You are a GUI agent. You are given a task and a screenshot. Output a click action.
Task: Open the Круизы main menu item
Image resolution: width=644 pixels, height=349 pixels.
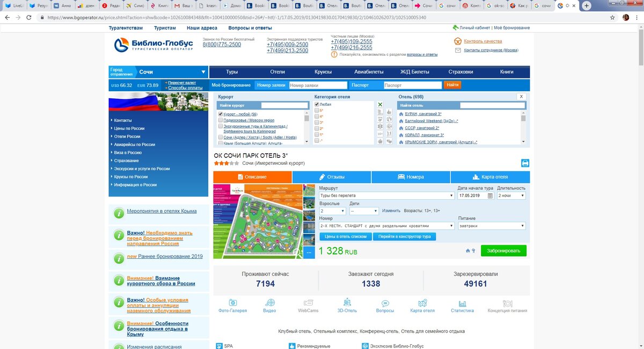(x=323, y=72)
